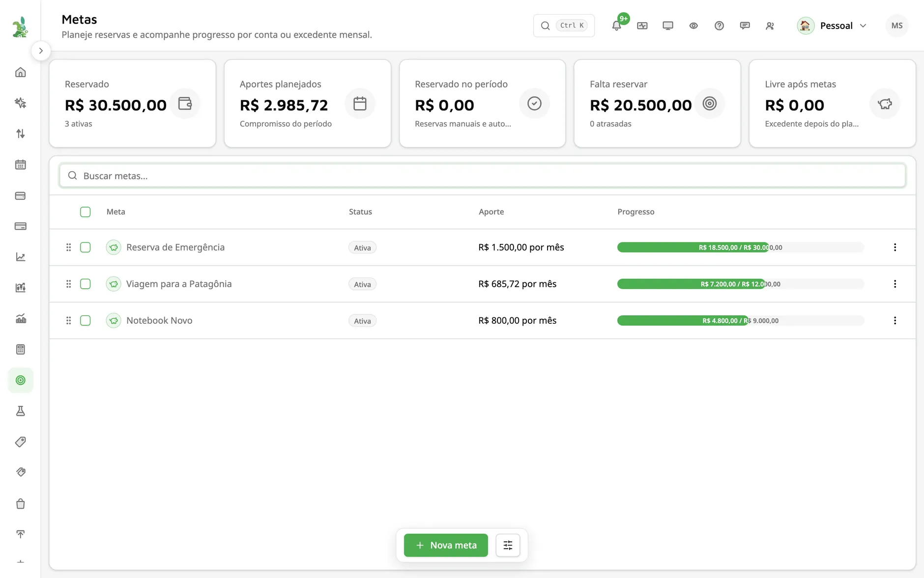This screenshot has width=924, height=578.
Task: Open the calculator icon in sidebar
Action: pyautogui.click(x=20, y=349)
